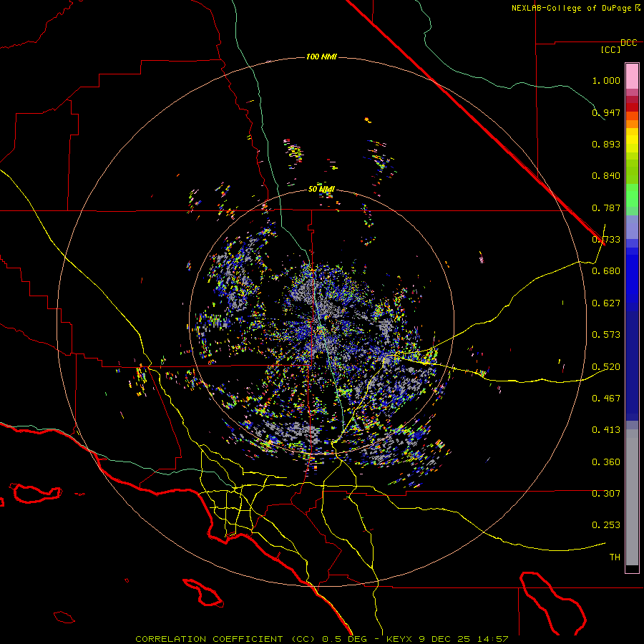Select the 0.840 legend value
The height and width of the screenshot is (644, 644).
point(606,176)
